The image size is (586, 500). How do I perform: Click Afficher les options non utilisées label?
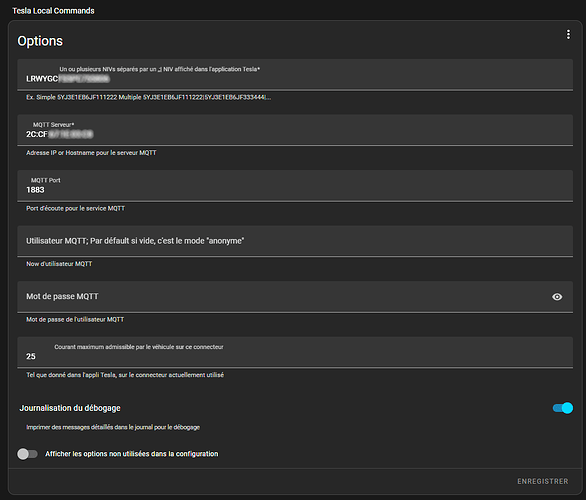coord(132,454)
